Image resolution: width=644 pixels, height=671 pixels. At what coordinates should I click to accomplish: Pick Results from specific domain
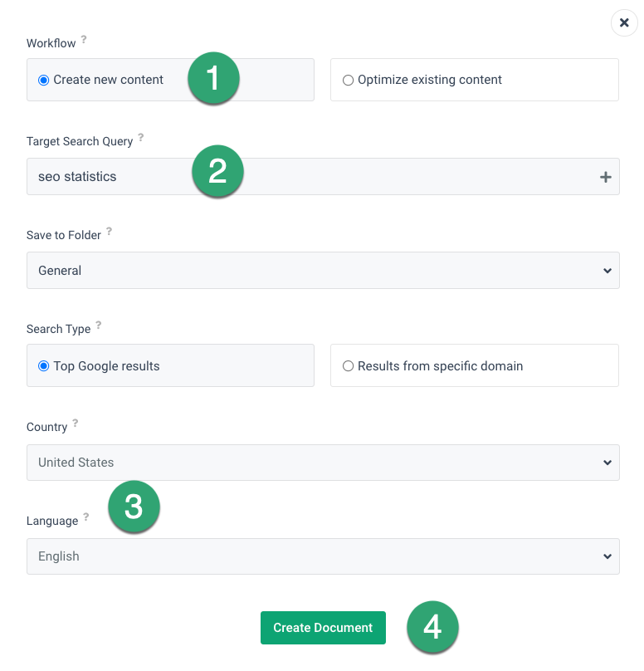tap(474, 365)
